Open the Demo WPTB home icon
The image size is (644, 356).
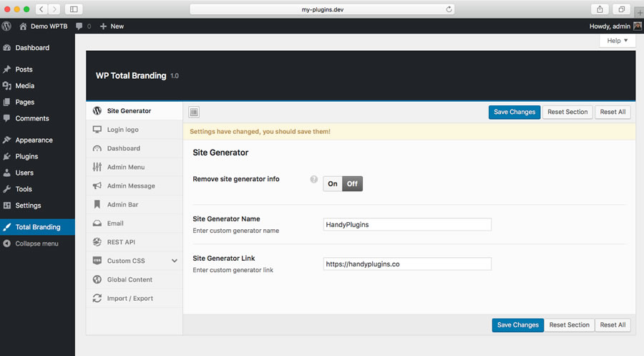click(23, 27)
